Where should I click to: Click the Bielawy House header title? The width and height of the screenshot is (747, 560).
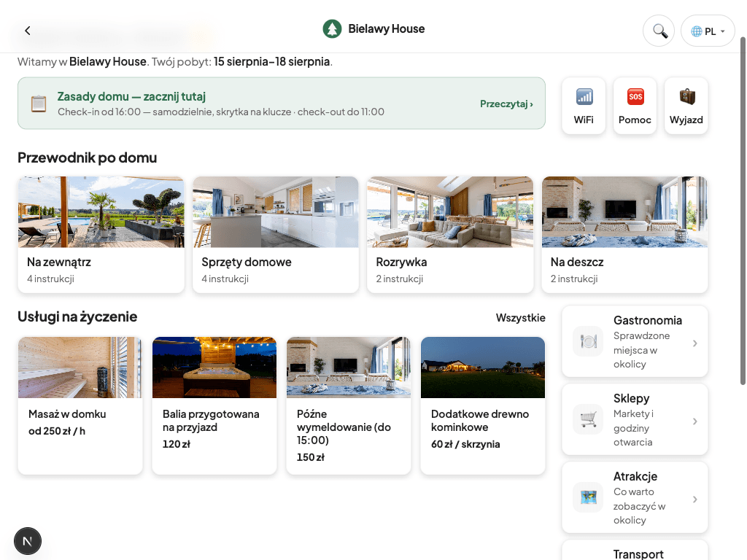[x=387, y=28]
